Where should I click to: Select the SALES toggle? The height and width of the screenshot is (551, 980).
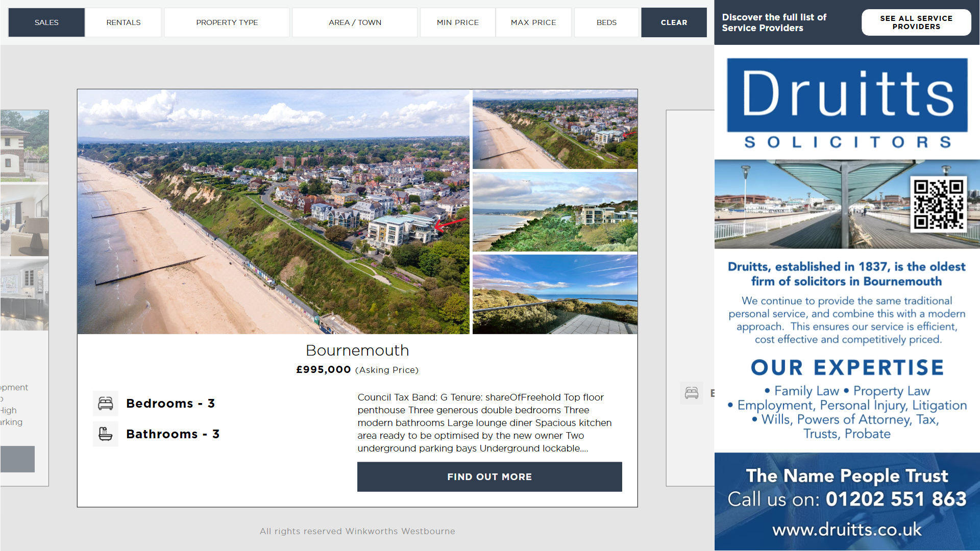pyautogui.click(x=46, y=22)
